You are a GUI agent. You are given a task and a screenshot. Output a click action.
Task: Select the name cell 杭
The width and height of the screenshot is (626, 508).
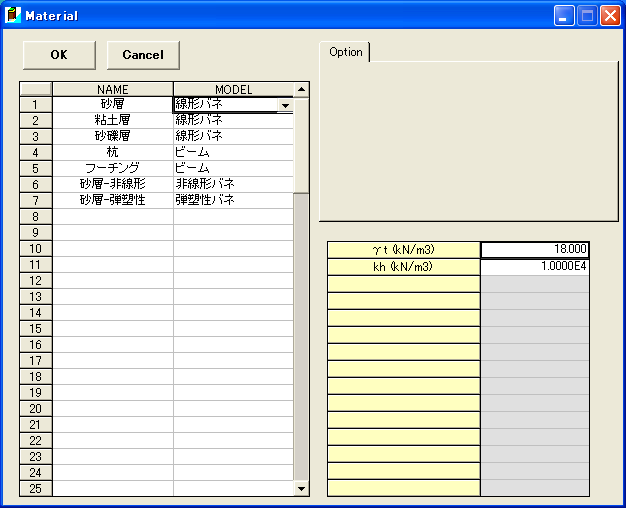click(113, 152)
